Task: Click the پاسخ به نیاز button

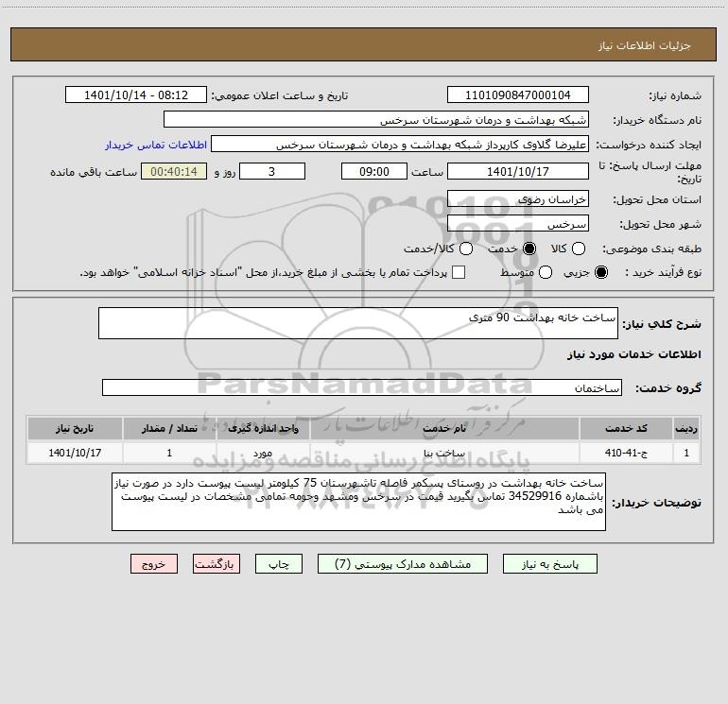Action: click(549, 564)
